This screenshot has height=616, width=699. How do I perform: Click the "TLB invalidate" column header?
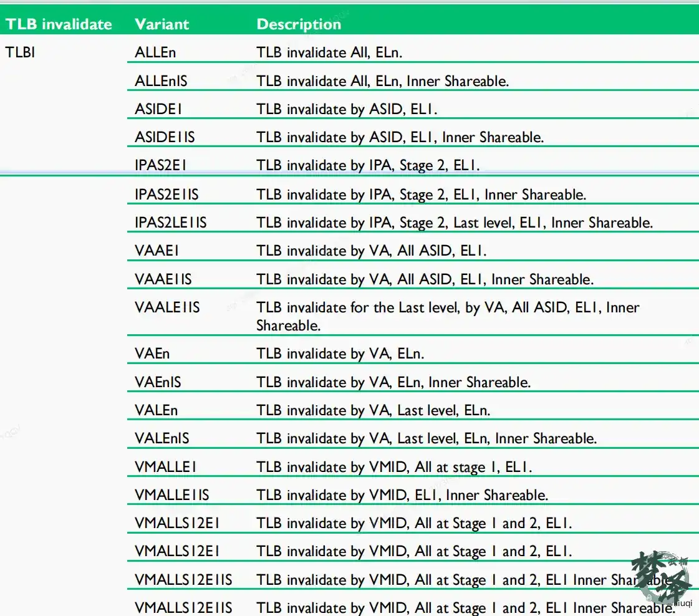[59, 24]
